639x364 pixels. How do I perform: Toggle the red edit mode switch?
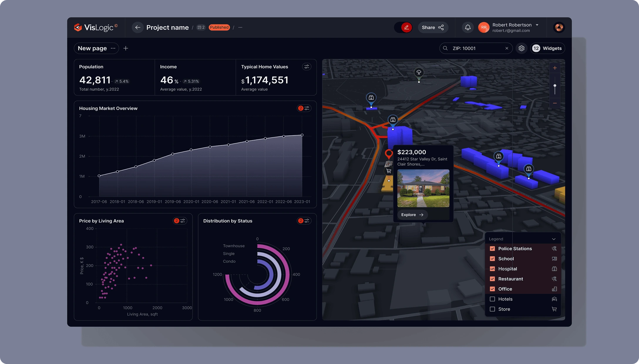coord(403,27)
